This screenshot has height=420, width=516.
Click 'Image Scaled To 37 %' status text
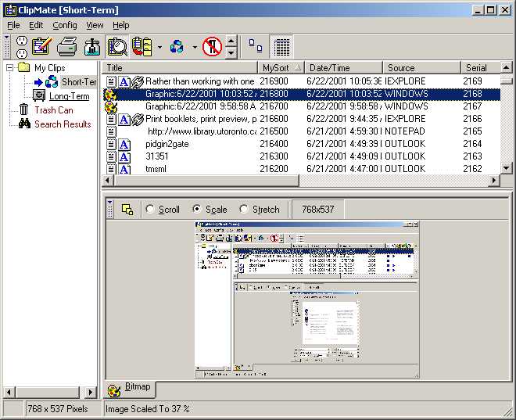147,409
